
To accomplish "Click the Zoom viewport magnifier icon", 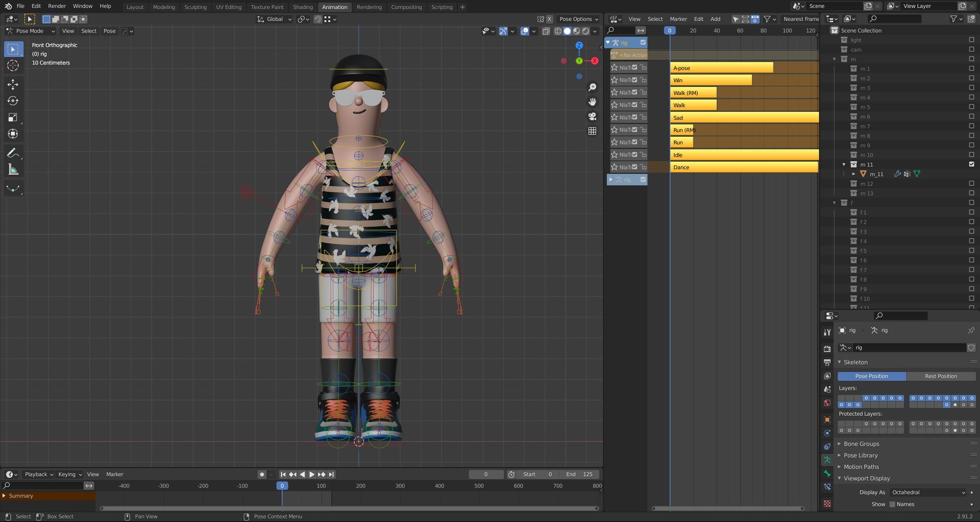I will click(x=592, y=87).
